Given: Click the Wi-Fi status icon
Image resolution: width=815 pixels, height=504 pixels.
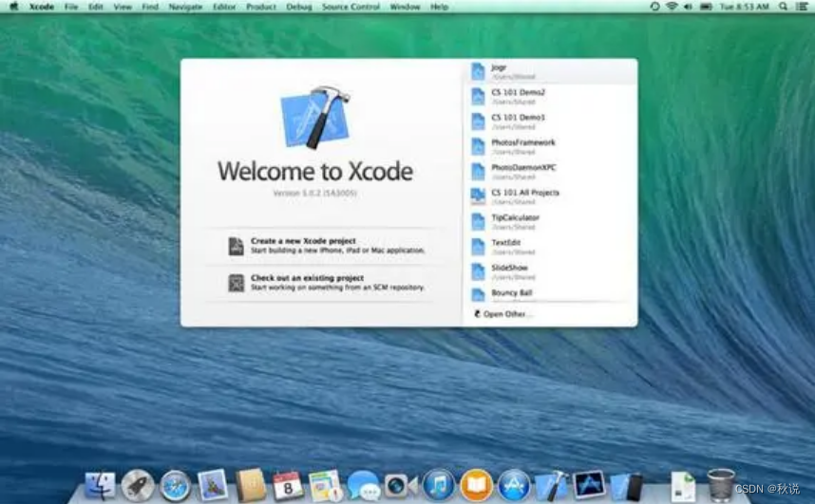Looking at the screenshot, I should pyautogui.click(x=673, y=7).
